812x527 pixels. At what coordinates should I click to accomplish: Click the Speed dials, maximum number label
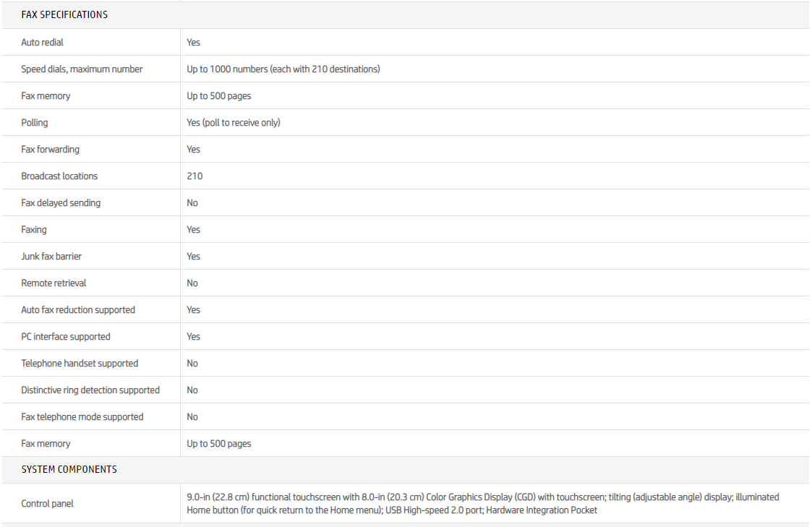click(82, 69)
